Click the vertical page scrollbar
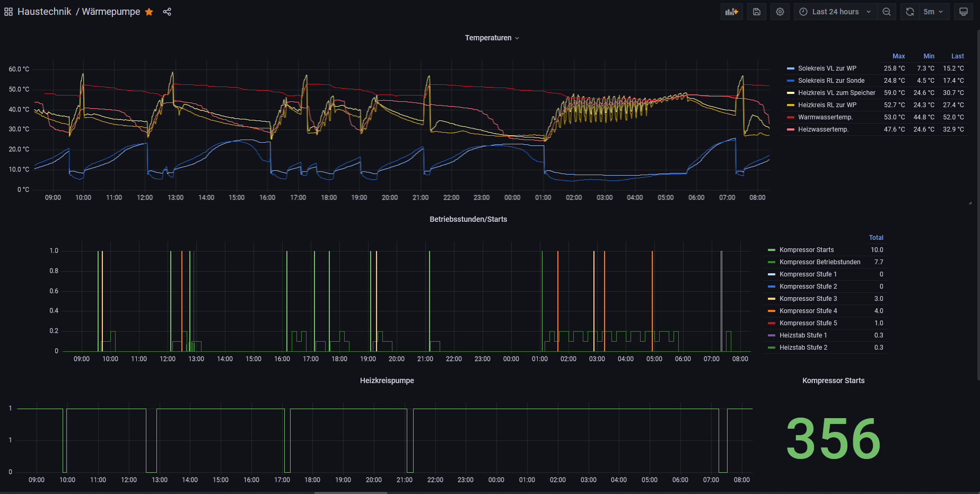The width and height of the screenshot is (980, 494). click(x=978, y=204)
